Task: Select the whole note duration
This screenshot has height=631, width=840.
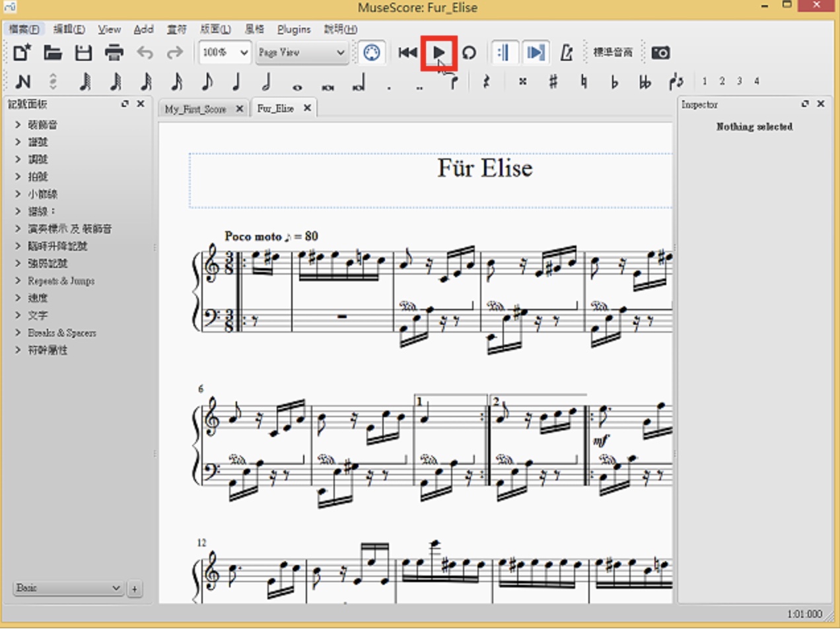Action: [297, 86]
